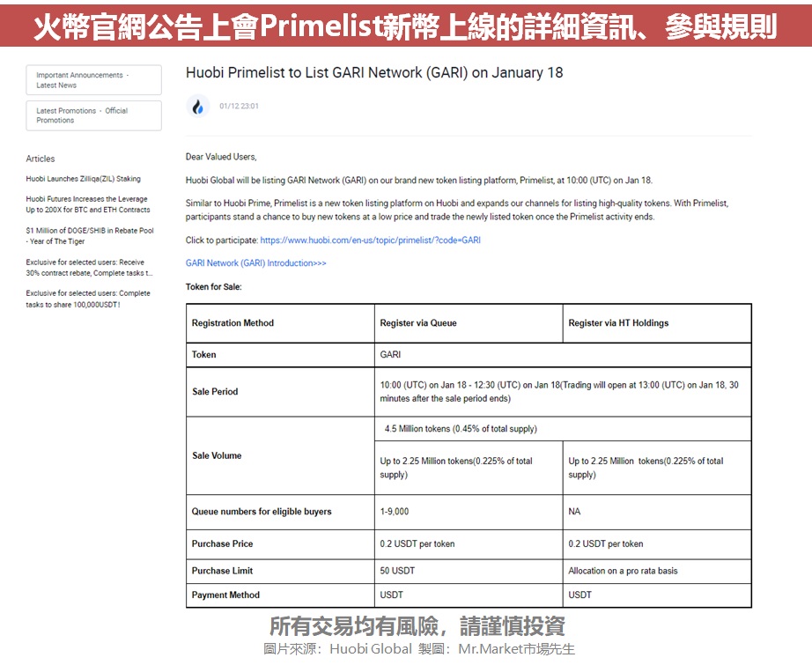Viewport: 812px width, 665px height.
Task: Open Important Announcements - Latest News box
Action: (x=93, y=80)
